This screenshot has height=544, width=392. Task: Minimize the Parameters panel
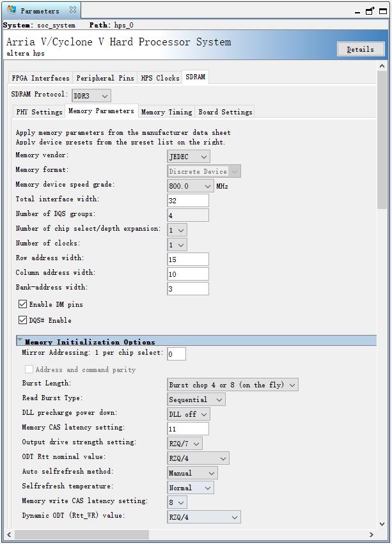click(357, 13)
